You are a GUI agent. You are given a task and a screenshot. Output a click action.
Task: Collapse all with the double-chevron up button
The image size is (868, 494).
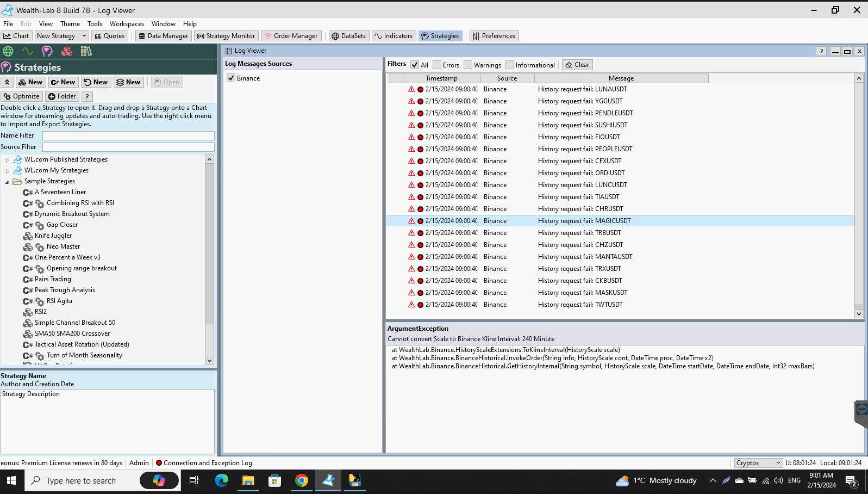click(7, 82)
